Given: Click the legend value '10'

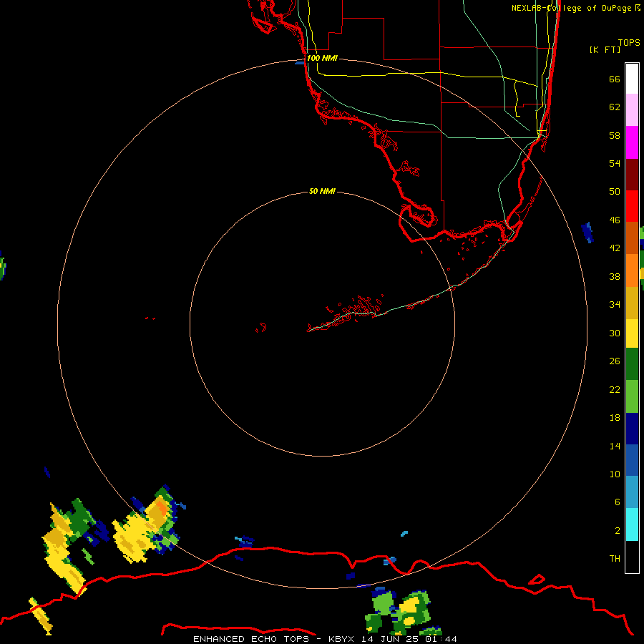Looking at the screenshot, I should (615, 474).
